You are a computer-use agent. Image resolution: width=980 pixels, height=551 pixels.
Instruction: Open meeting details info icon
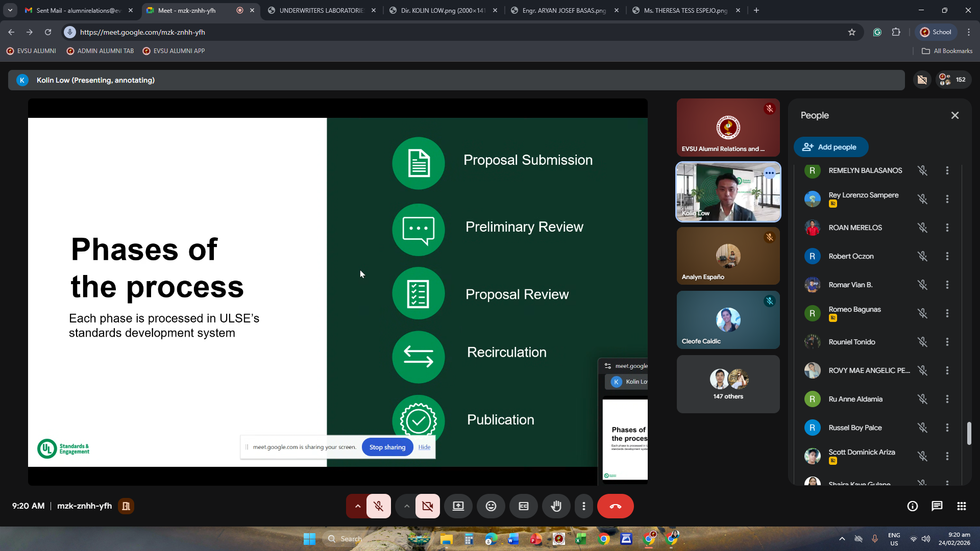(912, 506)
